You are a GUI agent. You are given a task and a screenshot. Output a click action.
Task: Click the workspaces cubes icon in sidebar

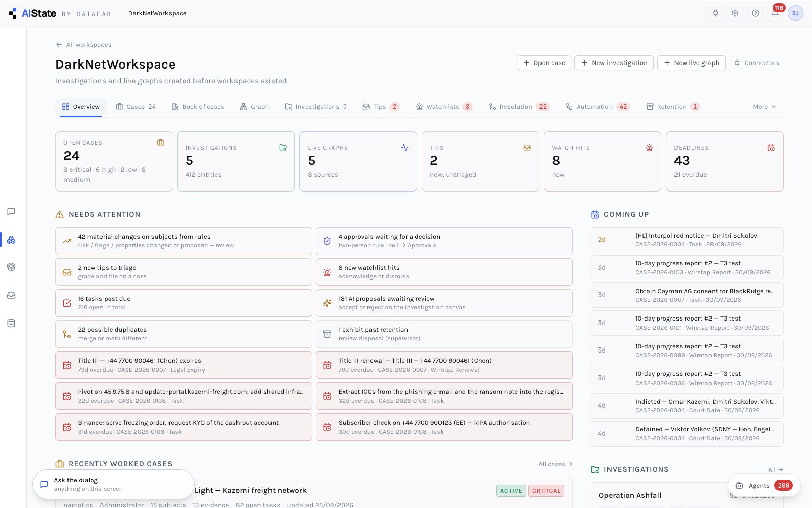point(11,239)
